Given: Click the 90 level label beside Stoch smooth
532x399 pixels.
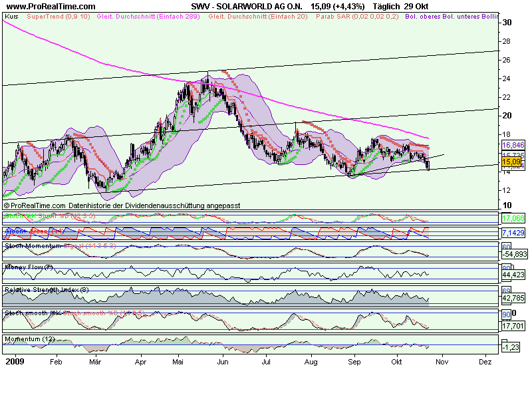Looking at the screenshot, I should [506, 315].
